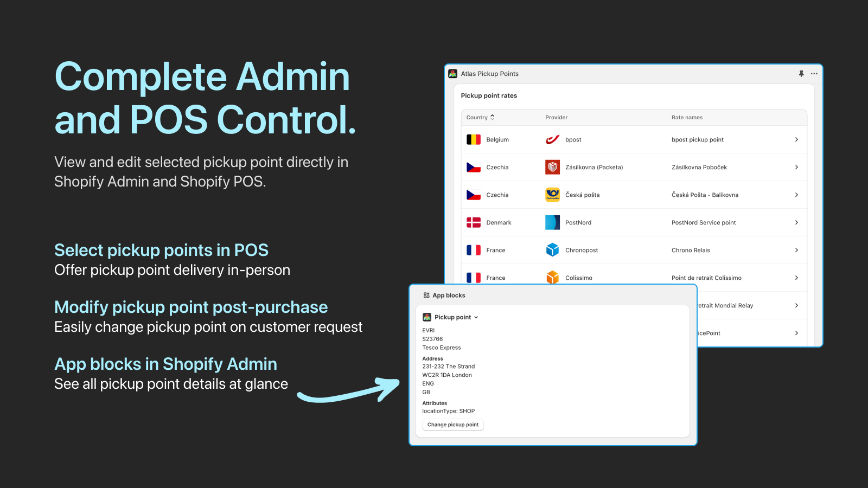Viewport: 868px width, 488px height.
Task: Open the bpost pickup point row chevron
Action: (796, 139)
